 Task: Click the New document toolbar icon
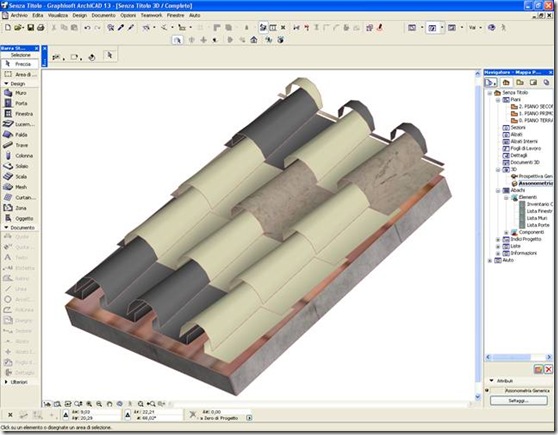tap(8, 27)
